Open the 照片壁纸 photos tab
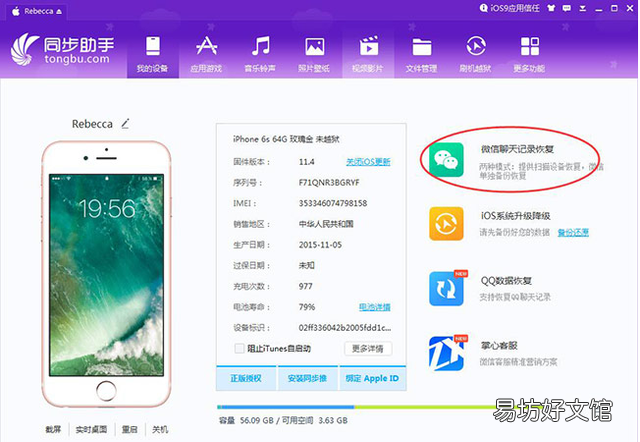This screenshot has width=640, height=442. click(x=314, y=54)
